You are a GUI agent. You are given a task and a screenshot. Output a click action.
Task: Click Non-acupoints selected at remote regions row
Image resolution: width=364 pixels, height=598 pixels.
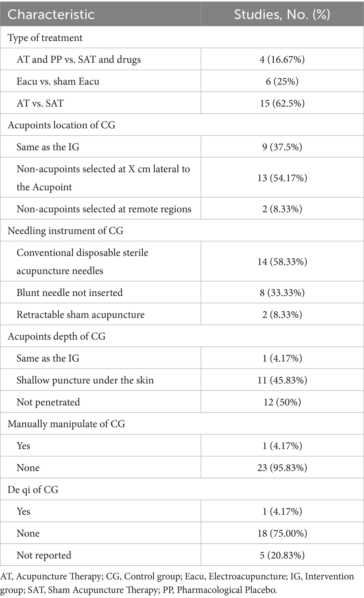182,209
